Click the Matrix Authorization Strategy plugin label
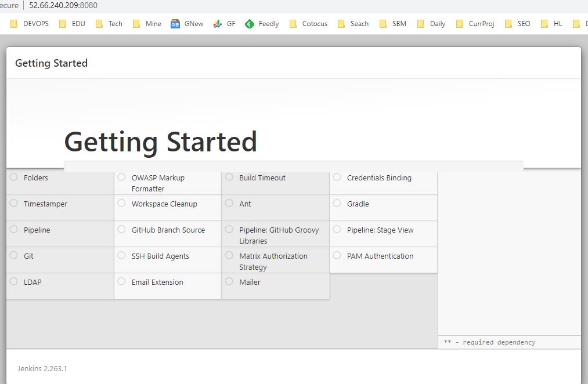Viewport: 588px width, 384px height. pyautogui.click(x=273, y=262)
